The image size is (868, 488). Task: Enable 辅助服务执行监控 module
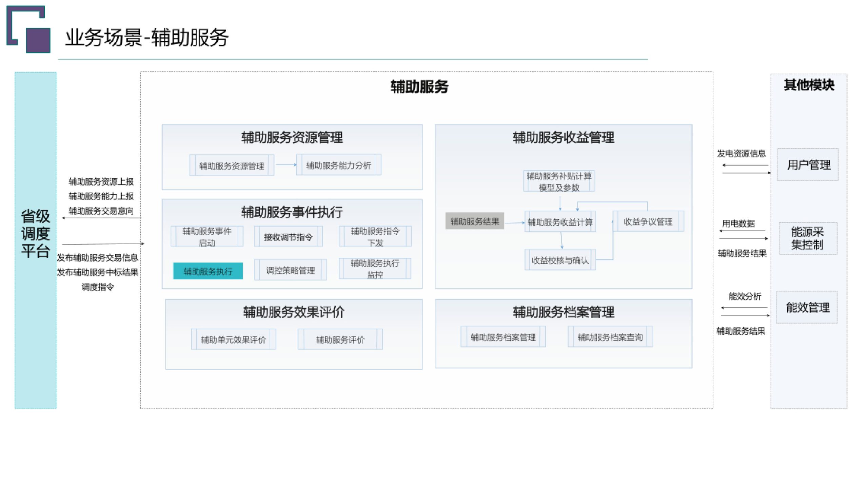375,270
